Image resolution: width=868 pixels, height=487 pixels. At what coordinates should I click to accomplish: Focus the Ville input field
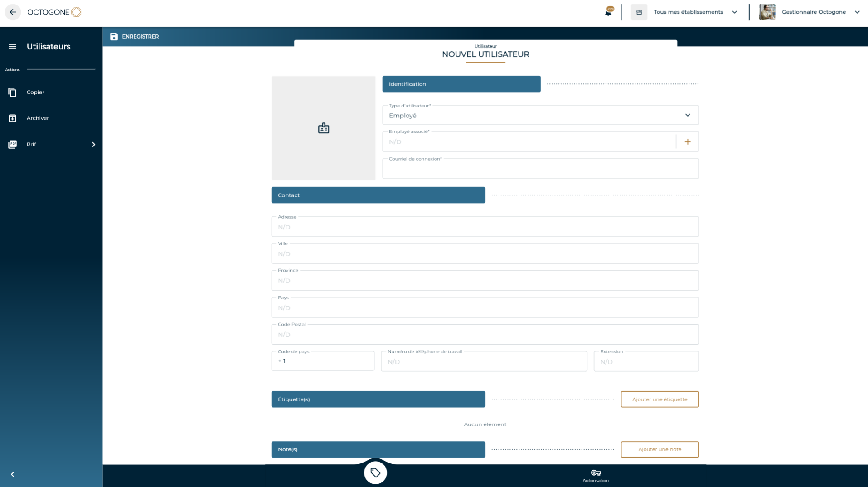(485, 254)
